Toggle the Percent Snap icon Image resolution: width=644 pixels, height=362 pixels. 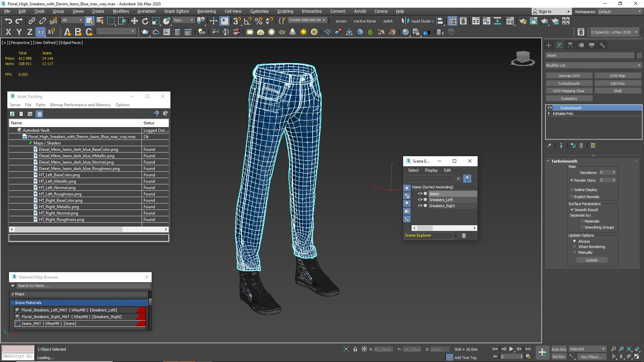(258, 21)
